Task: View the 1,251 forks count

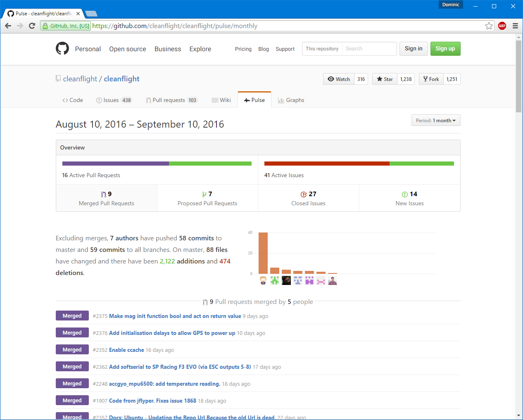Action: coord(452,79)
